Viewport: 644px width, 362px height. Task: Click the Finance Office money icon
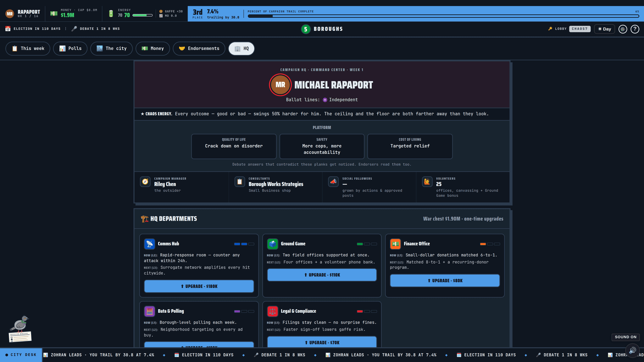click(x=395, y=244)
